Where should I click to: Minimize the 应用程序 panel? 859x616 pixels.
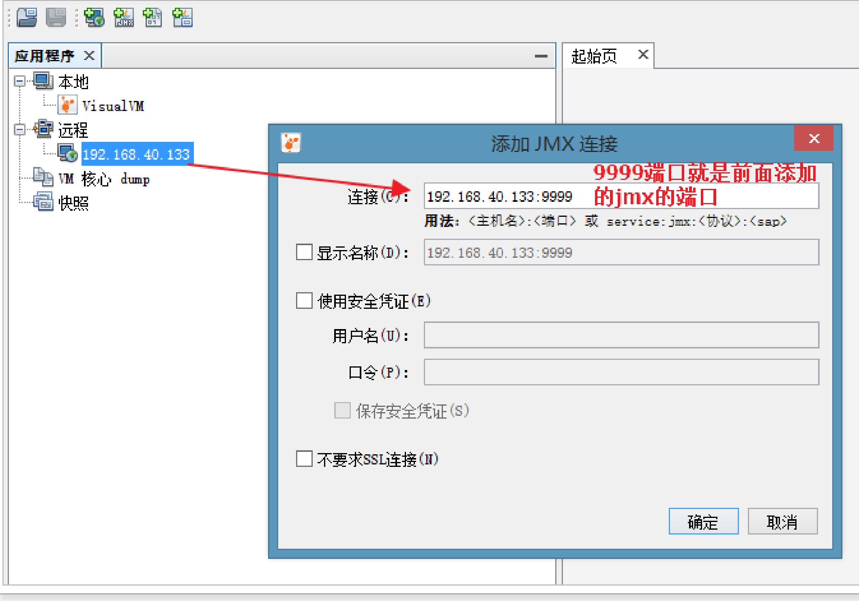point(541,56)
